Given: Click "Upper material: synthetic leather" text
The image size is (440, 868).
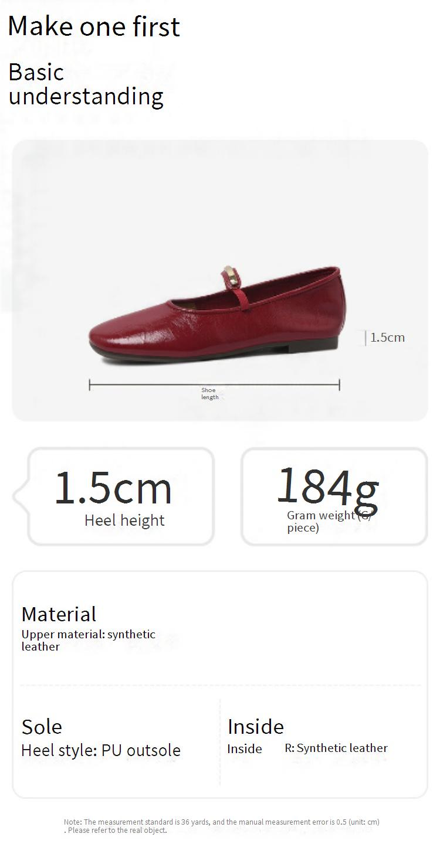Looking at the screenshot, I should (x=89, y=640).
